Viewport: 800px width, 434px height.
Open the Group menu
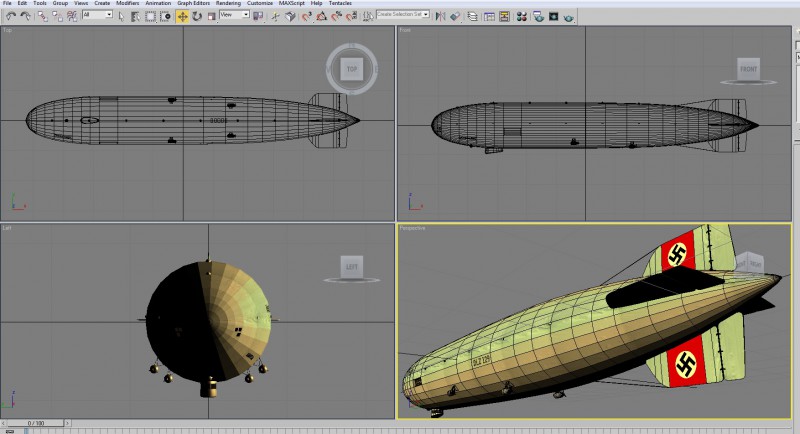60,3
